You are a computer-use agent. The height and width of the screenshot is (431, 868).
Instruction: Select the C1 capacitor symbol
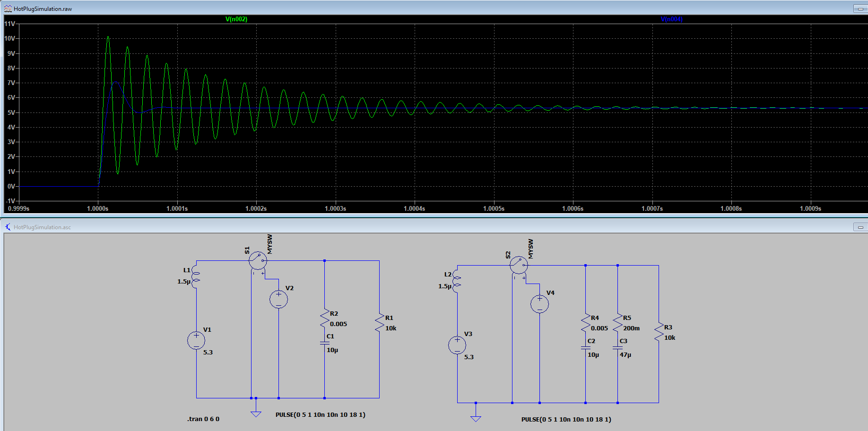point(324,343)
